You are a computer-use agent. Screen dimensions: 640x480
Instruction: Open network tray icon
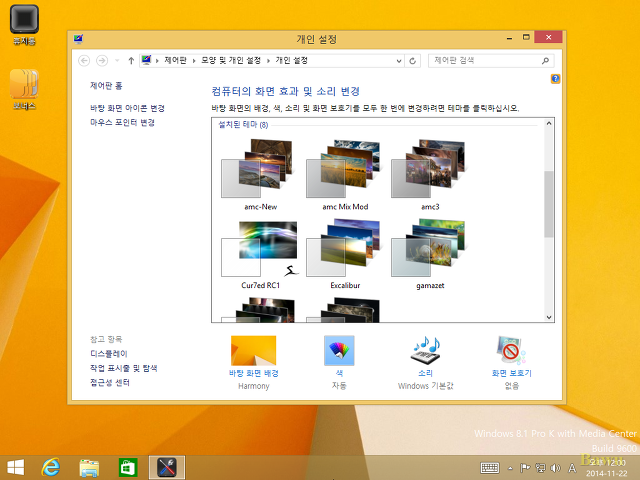[540, 468]
